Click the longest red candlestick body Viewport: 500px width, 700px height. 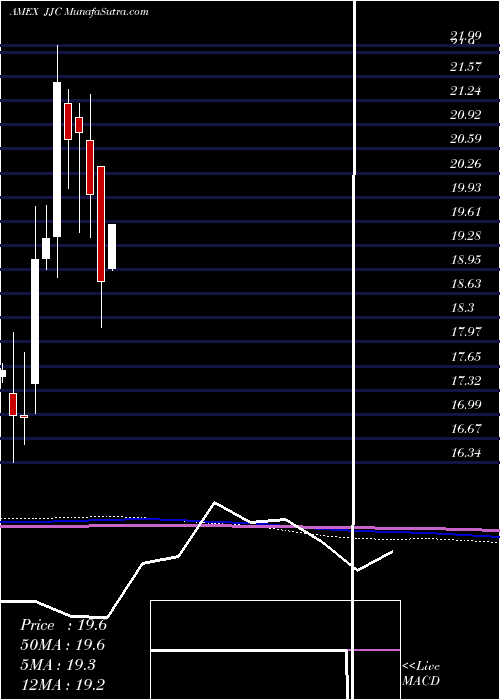(x=101, y=224)
